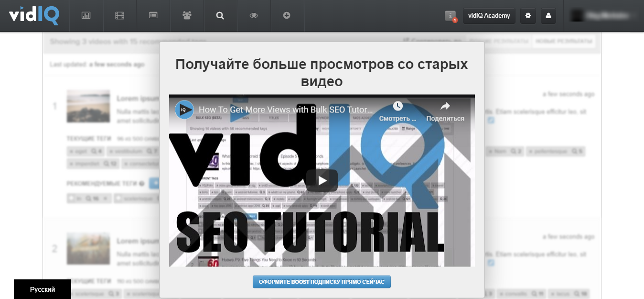
Task: Click the clock icon on the video
Action: coord(398,106)
